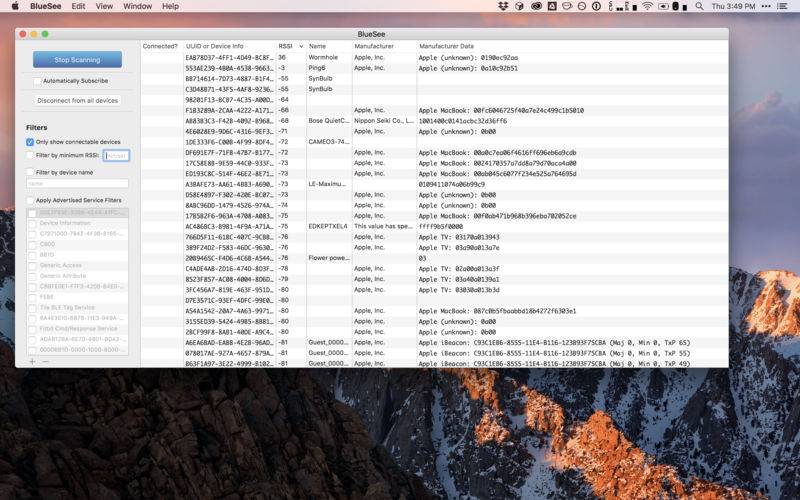Toggle Apply Advertised Service Filters checkbox
This screenshot has width=800, height=500.
coord(30,201)
